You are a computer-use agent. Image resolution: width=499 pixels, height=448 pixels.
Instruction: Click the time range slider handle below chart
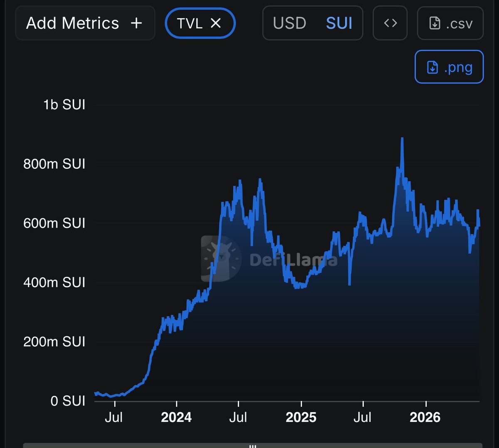(252, 446)
